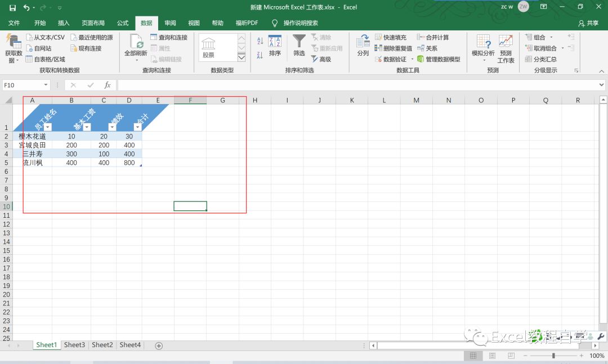Expand the Name Box dropdown arrow
The width and height of the screenshot is (608, 364).
pyautogui.click(x=46, y=85)
